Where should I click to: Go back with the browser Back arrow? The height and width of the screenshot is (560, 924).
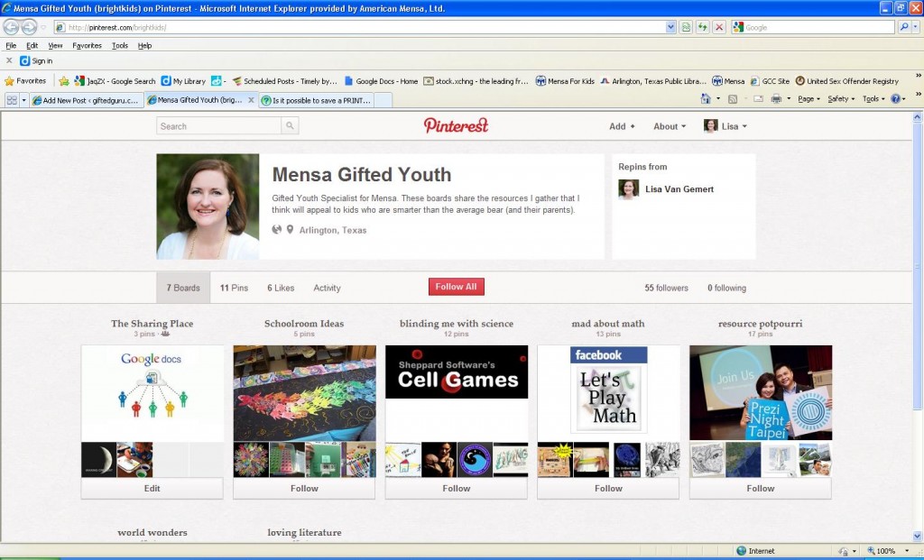pyautogui.click(x=11, y=27)
